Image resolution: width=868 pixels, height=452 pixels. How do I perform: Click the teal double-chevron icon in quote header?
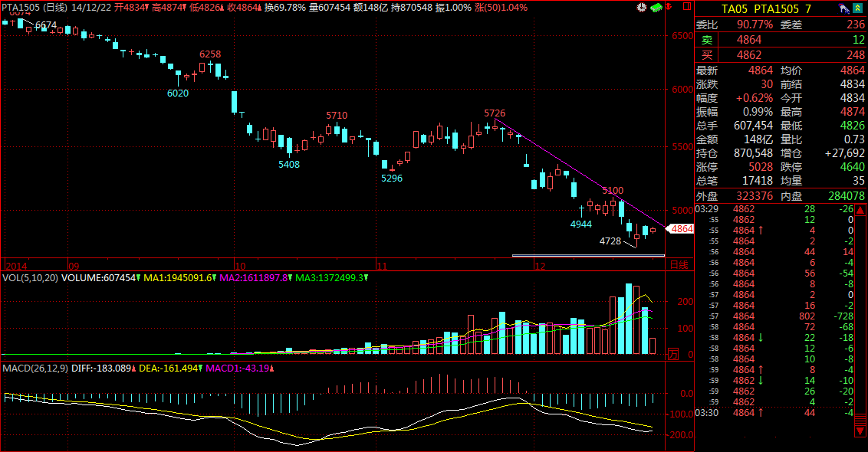(858, 8)
